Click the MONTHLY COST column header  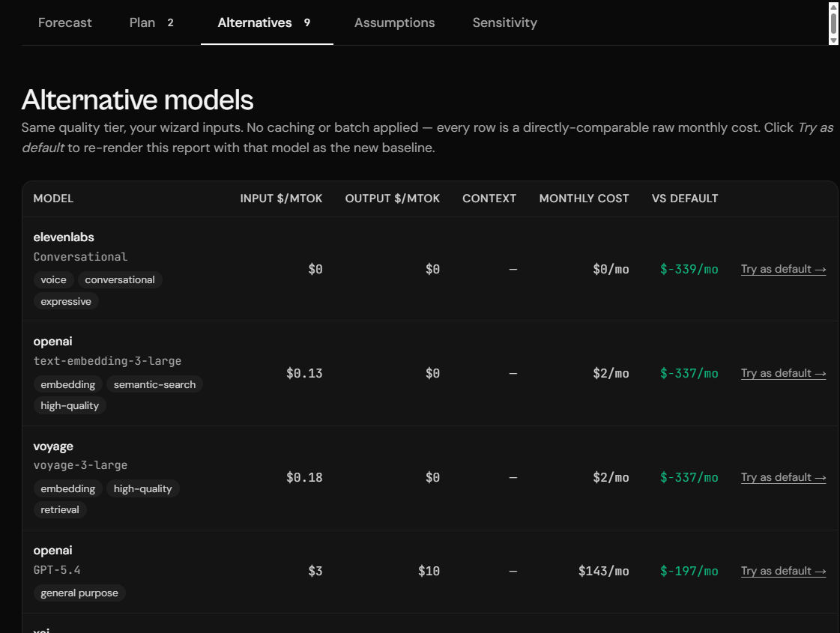pos(584,199)
